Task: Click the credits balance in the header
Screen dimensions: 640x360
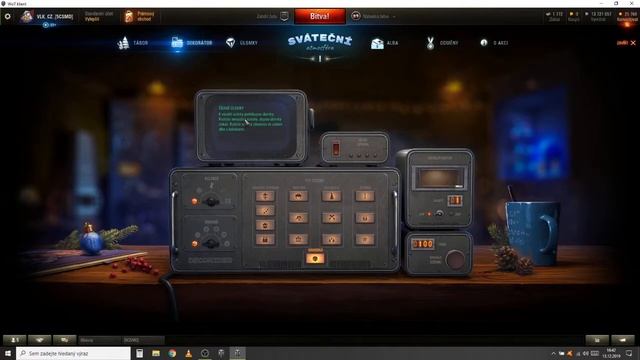Action: [x=598, y=16]
